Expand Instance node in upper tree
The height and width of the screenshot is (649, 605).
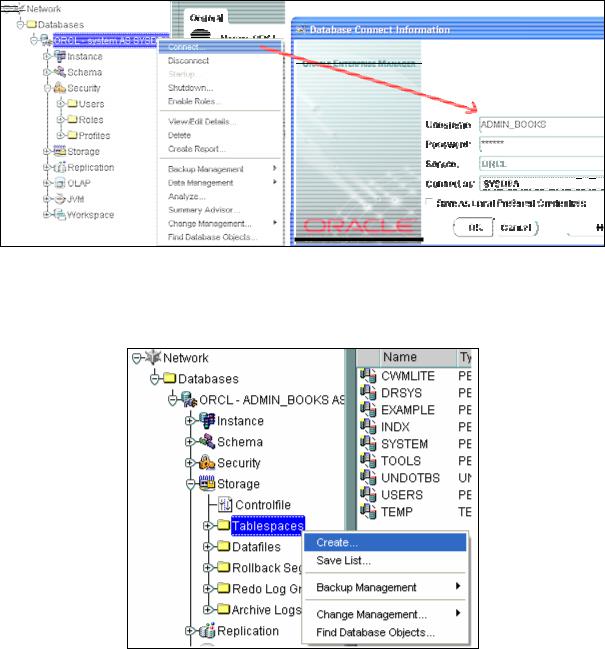(x=47, y=56)
